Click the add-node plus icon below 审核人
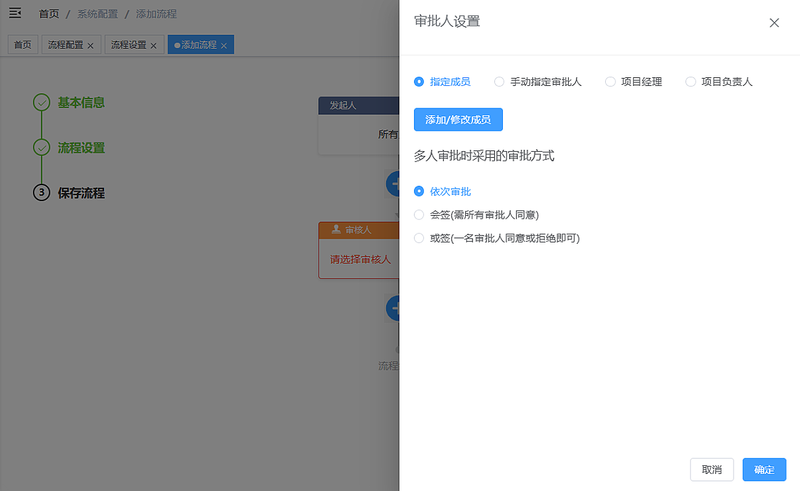800x491 pixels. 392,308
